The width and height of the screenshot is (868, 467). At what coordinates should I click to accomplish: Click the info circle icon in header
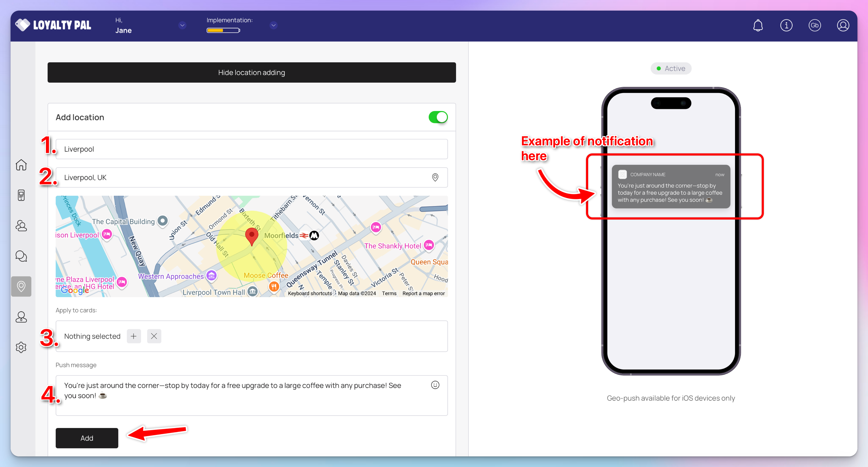pyautogui.click(x=786, y=26)
